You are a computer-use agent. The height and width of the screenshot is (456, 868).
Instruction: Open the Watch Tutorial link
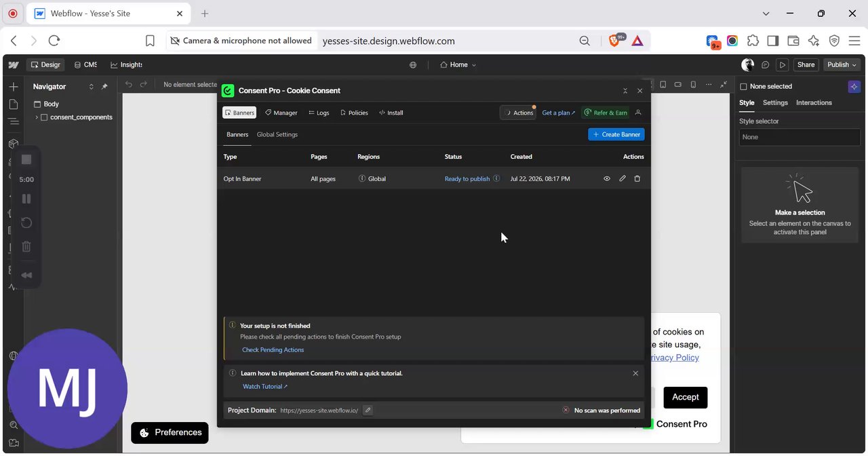(265, 387)
